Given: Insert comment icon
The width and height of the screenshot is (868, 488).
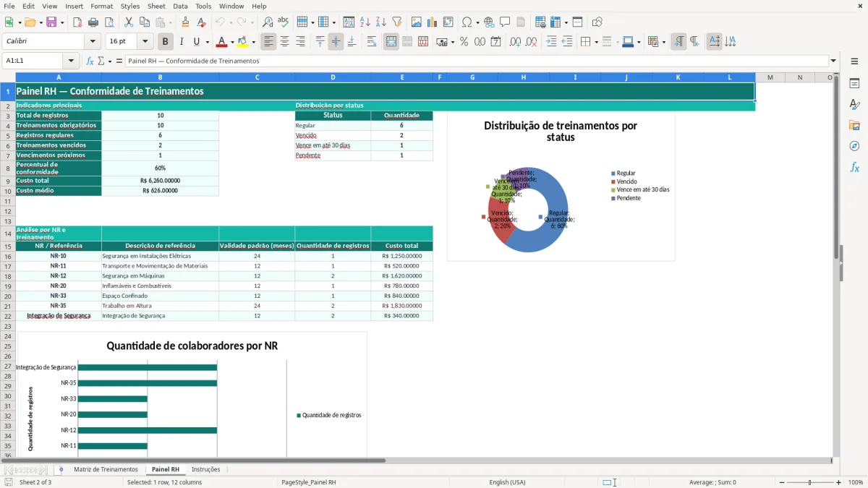Looking at the screenshot, I should coord(505,22).
